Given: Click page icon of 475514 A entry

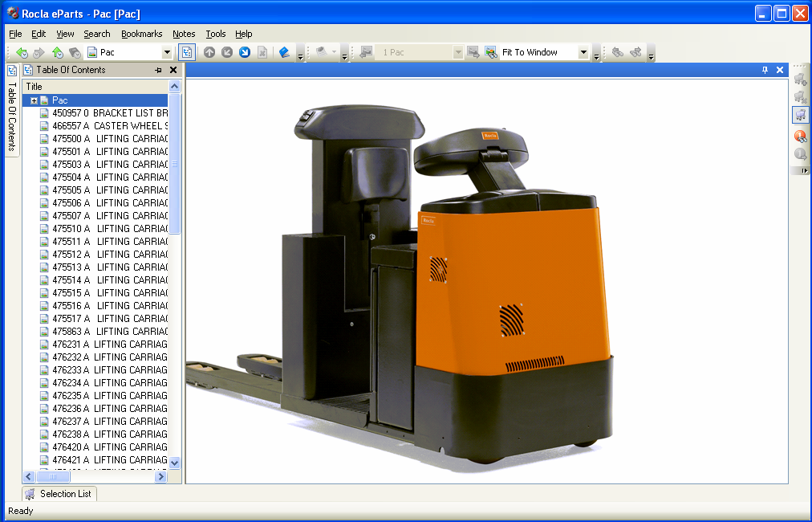Looking at the screenshot, I should (45, 280).
